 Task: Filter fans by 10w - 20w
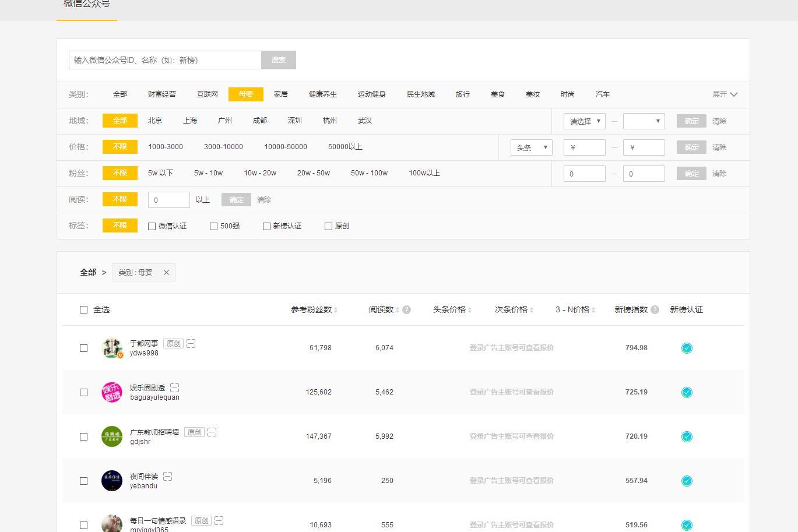[260, 173]
